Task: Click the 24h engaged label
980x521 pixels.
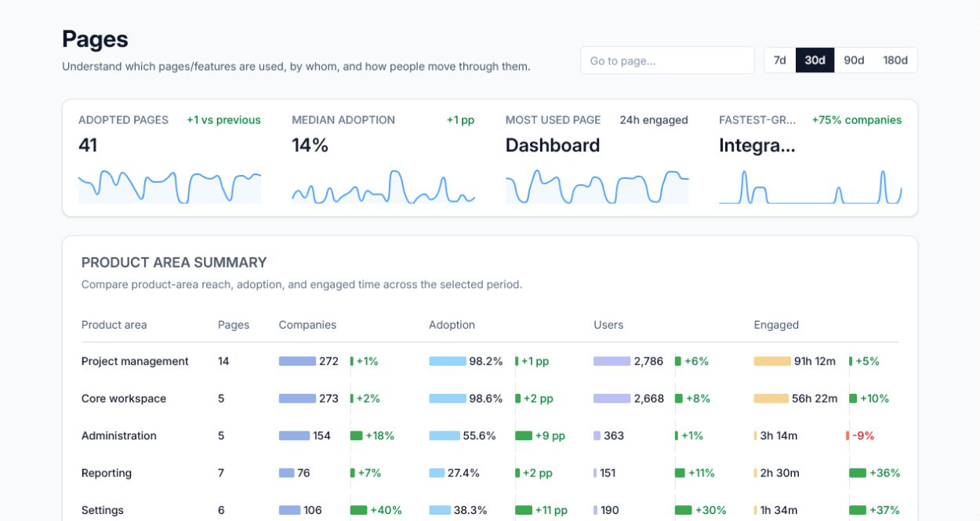Action: [654, 120]
